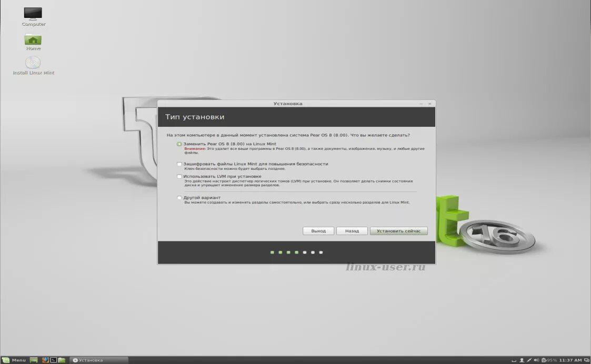Click the 'Назад' button
Viewport: 591px width, 364px height.
click(x=352, y=231)
